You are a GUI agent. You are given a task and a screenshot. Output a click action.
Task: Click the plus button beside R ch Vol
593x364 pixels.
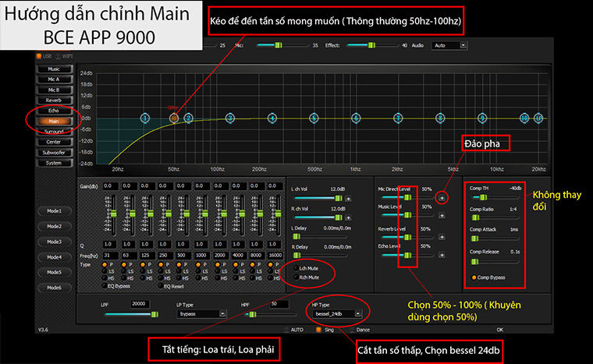[348, 217]
